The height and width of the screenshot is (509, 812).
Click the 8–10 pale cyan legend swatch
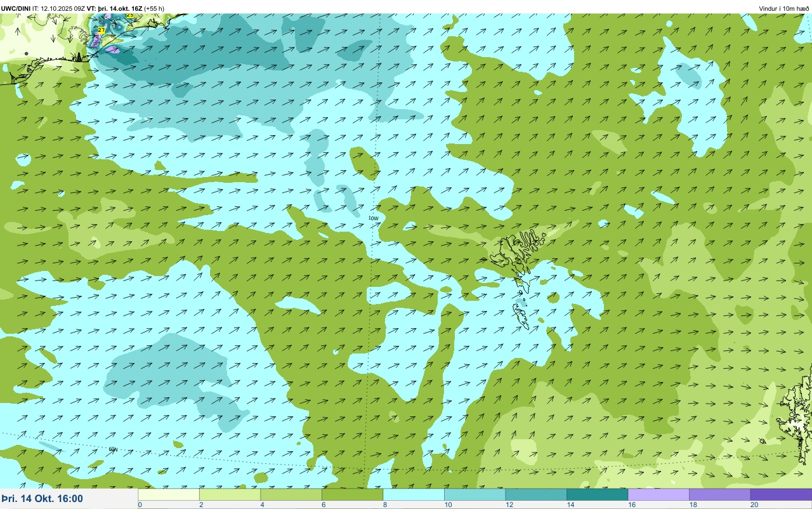(x=414, y=494)
